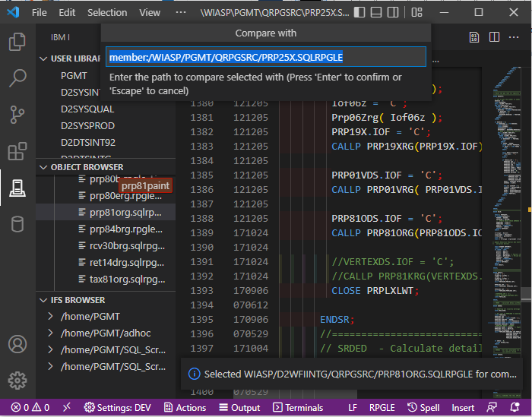Split the editor right
This screenshot has height=417, width=532.
[494, 37]
